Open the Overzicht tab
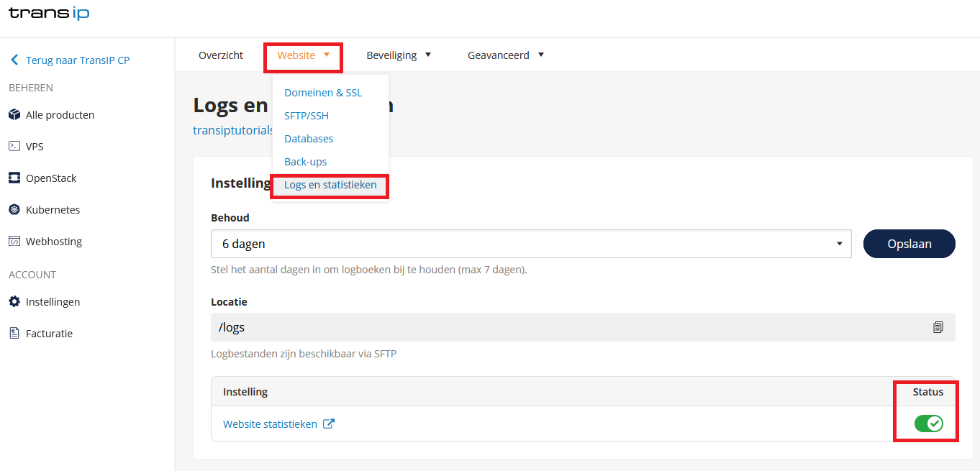Screen dimensions: 980x471 pyautogui.click(x=221, y=55)
